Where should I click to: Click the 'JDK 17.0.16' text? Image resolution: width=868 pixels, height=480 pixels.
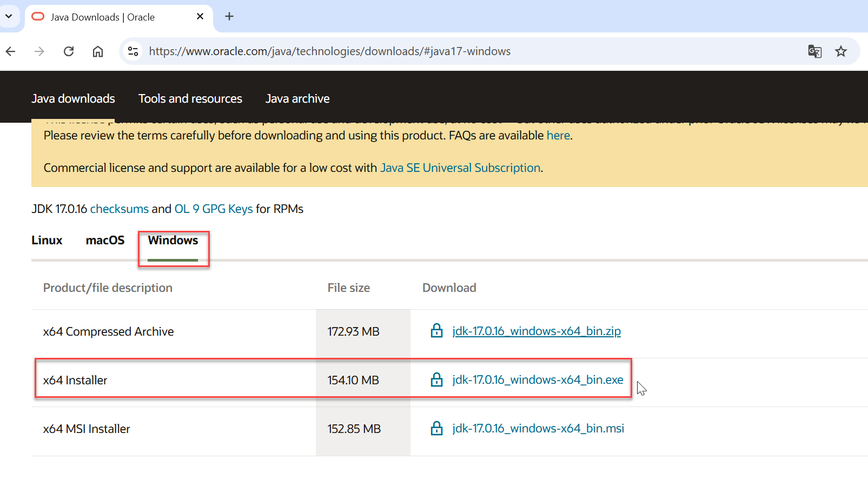point(59,209)
